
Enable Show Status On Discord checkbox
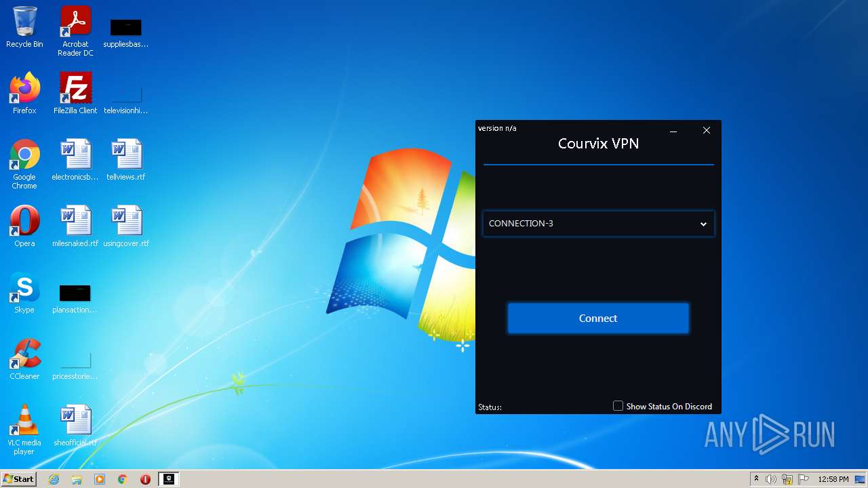pos(618,406)
